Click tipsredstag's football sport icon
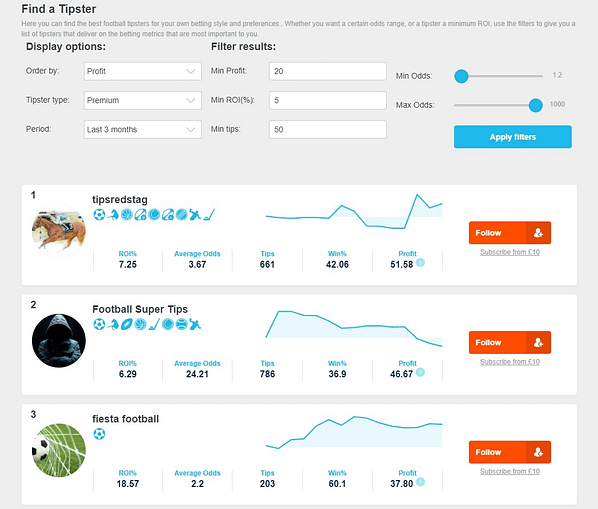This screenshot has width=598, height=509. (99, 215)
